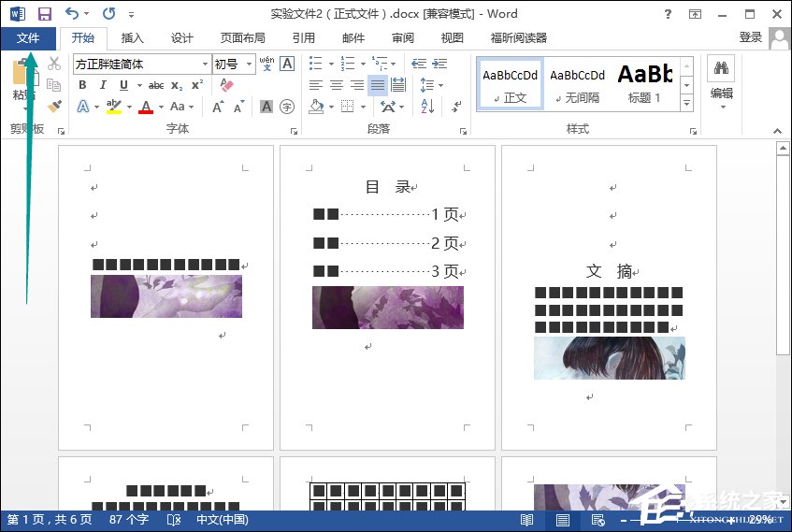Viewport: 792px width, 532px height.
Task: Open the font size dropdown showing 初号
Action: point(249,64)
